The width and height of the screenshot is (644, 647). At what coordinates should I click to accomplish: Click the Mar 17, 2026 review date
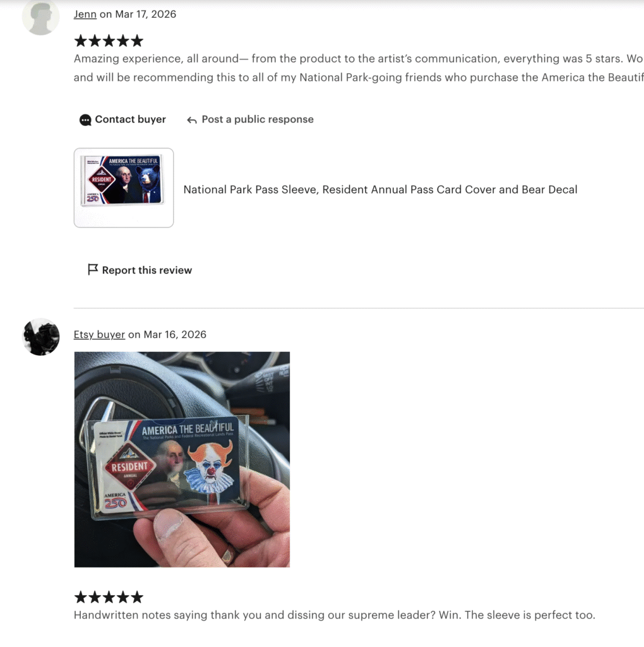pos(146,14)
